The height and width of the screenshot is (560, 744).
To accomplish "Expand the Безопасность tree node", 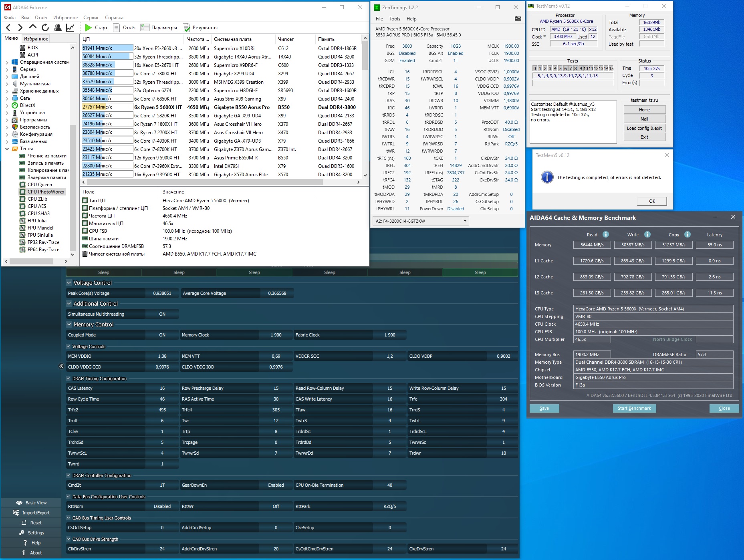I will (x=7, y=127).
